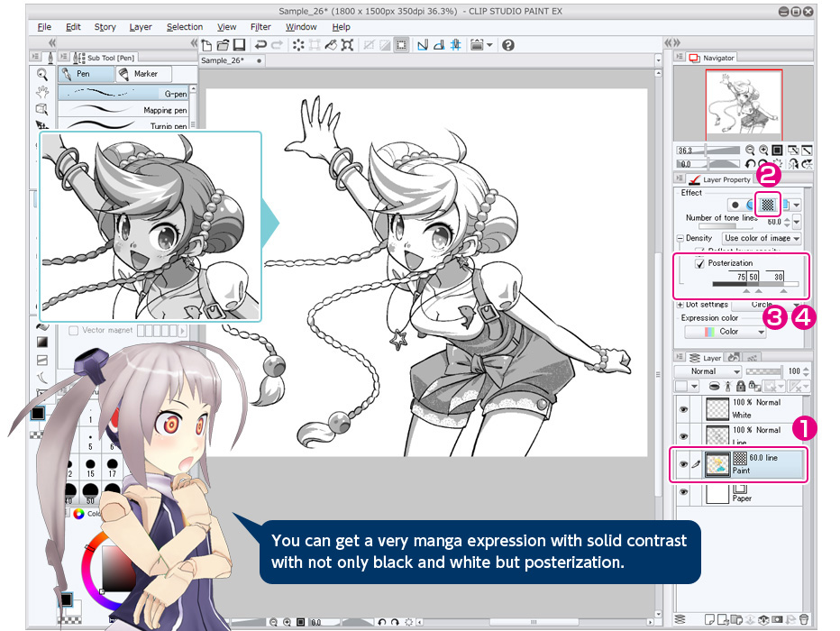This screenshot has height=631, width=840.
Task: Click the Open file folder icon
Action: pos(223,45)
